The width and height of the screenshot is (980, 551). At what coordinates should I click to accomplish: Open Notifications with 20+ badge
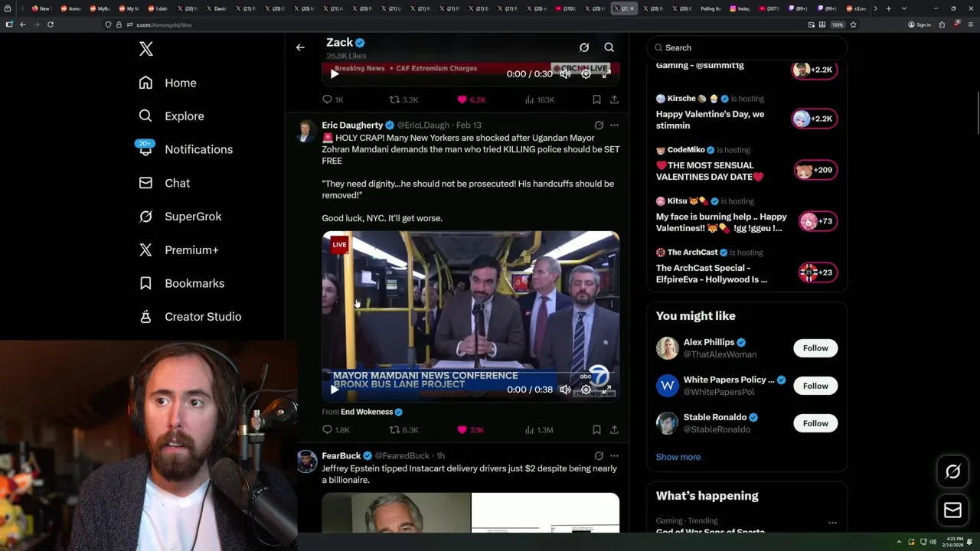point(185,149)
